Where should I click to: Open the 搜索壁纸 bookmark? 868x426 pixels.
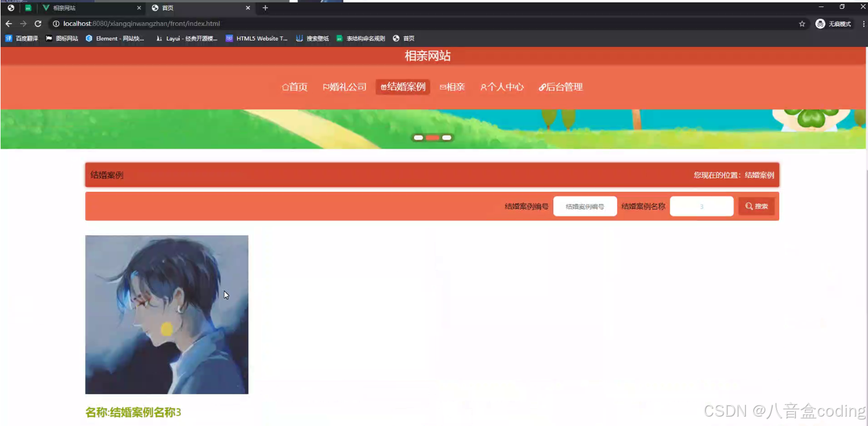point(312,39)
